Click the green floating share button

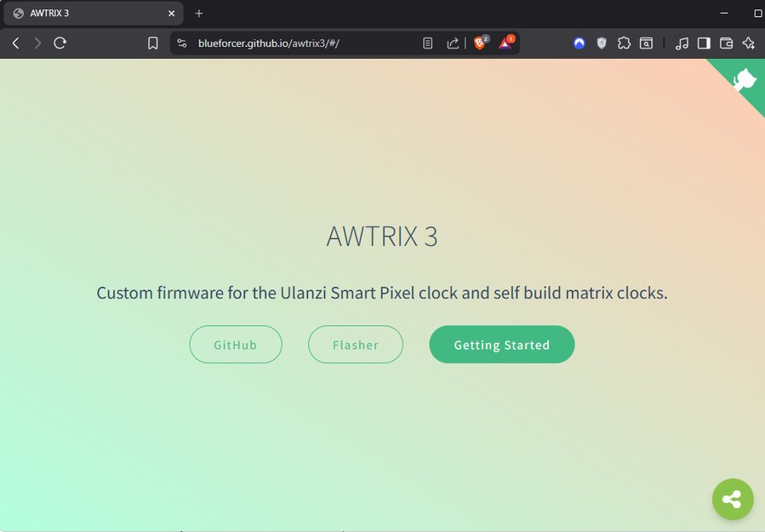pyautogui.click(x=733, y=500)
